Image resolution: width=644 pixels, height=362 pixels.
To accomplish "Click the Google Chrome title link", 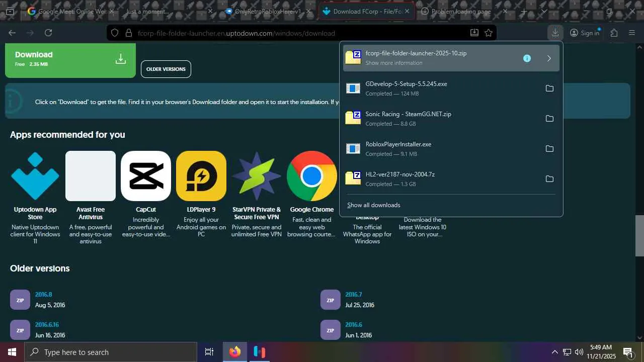I will coord(312,210).
